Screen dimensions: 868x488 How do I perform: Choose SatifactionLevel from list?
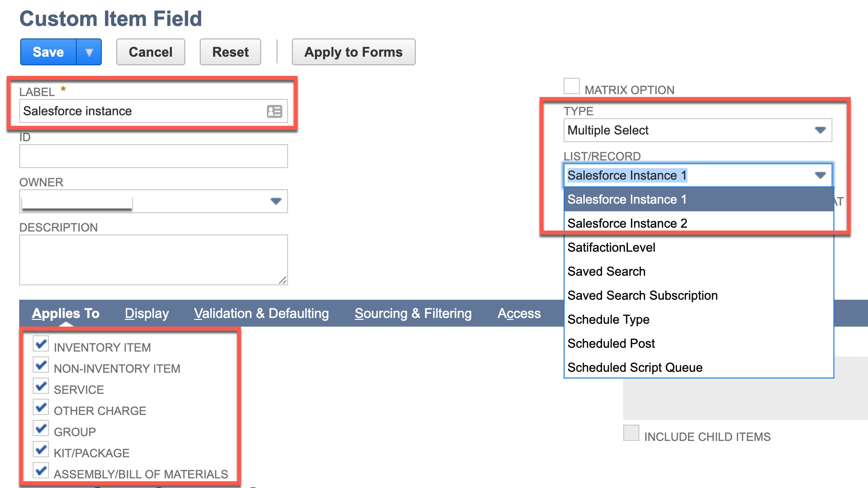699,247
